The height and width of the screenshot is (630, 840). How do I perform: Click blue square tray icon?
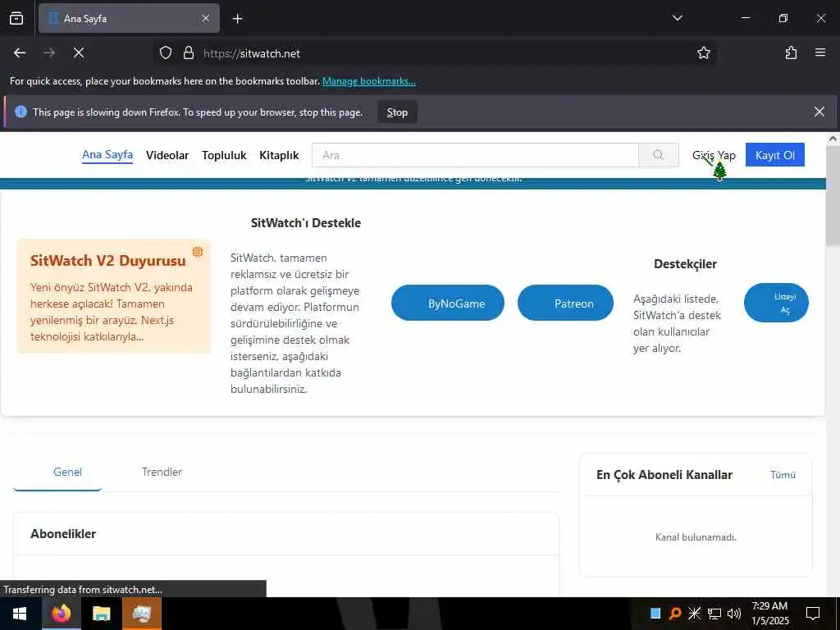[x=655, y=614]
